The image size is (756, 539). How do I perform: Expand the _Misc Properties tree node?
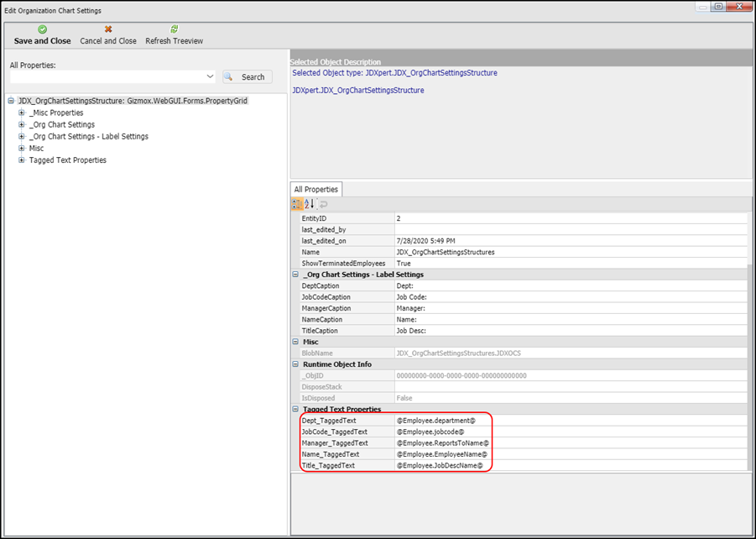point(22,113)
